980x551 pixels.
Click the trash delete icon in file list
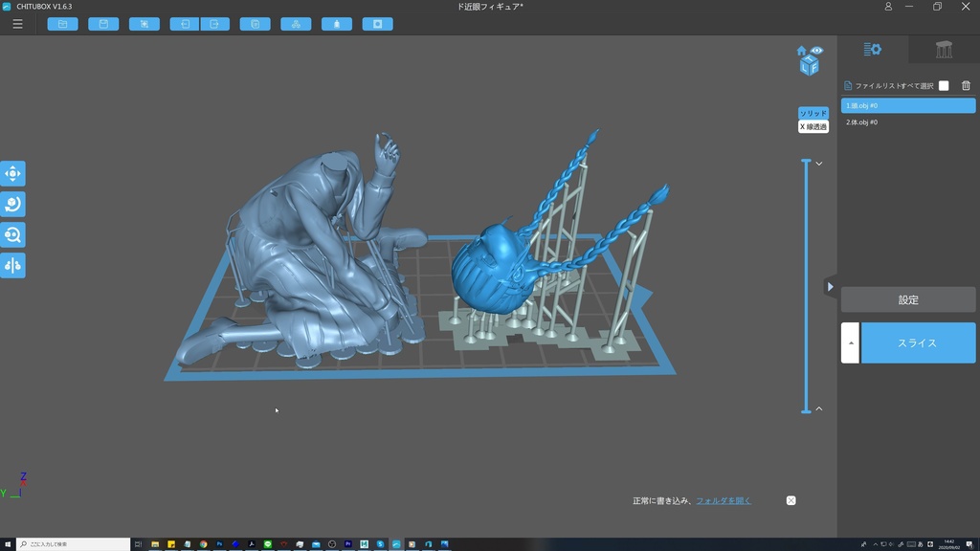click(x=966, y=85)
